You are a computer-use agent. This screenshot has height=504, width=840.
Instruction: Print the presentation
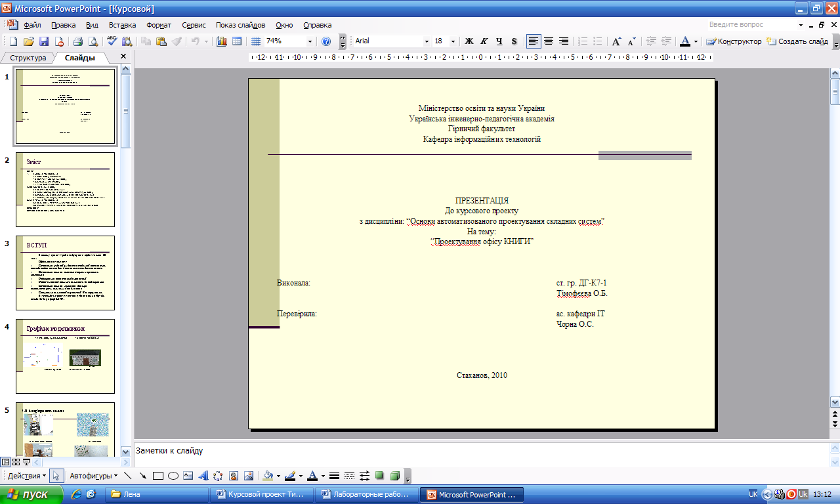(x=77, y=41)
